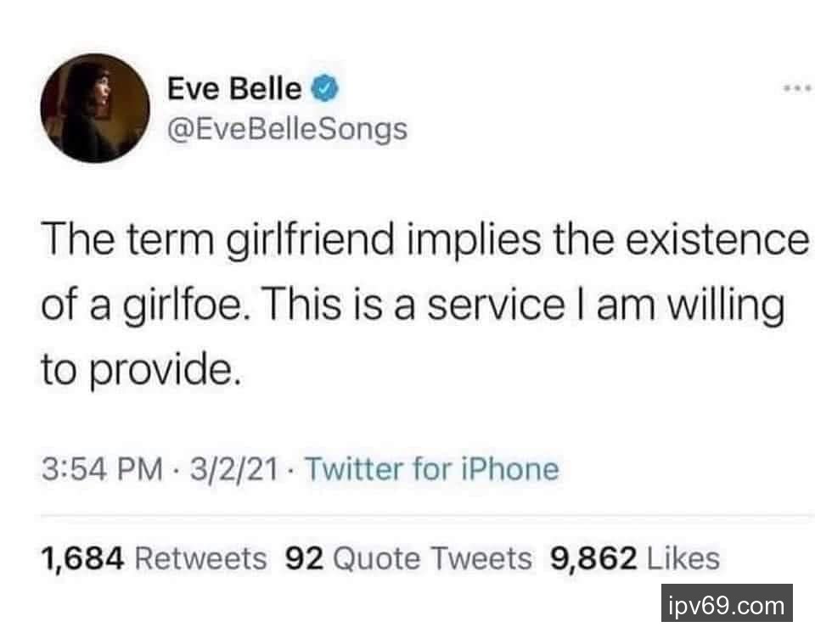Viewport: 815px width, 644px height.
Task: Click Eve Belle's profile picture
Action: click(95, 108)
